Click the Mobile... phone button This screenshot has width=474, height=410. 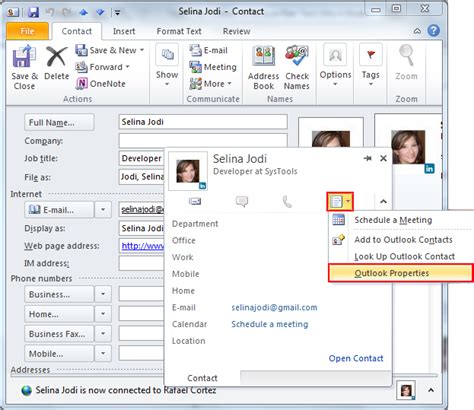[x=59, y=353]
